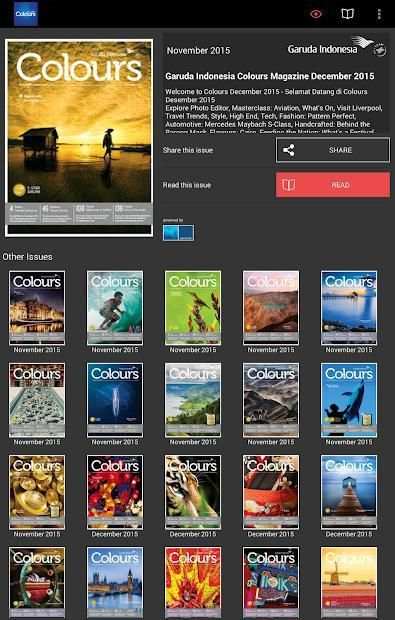The image size is (395, 620).
Task: Open the red rocky landscape cover
Action: (271, 308)
